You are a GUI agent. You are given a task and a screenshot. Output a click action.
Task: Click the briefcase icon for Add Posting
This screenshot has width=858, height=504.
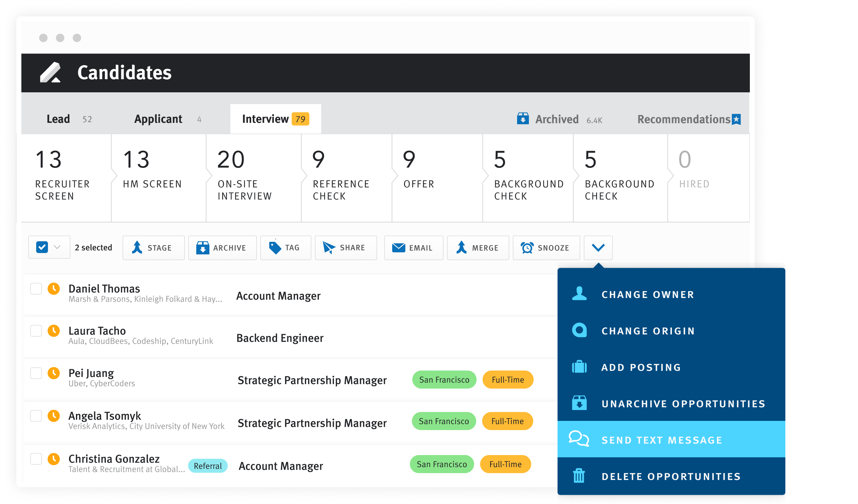point(579,367)
